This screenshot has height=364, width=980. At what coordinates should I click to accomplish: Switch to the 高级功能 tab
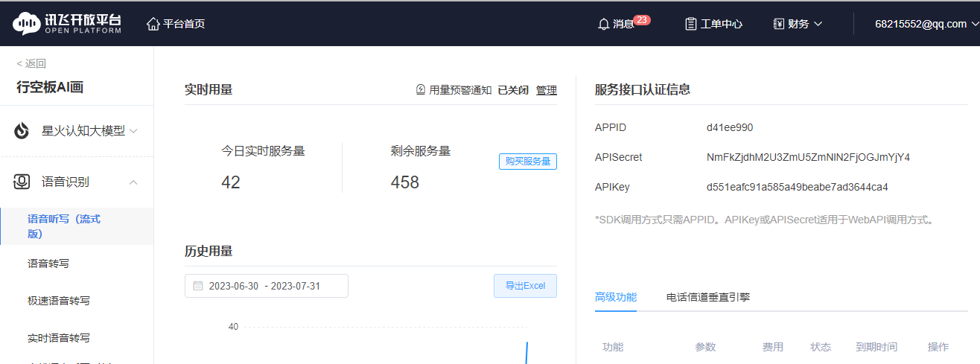click(616, 297)
